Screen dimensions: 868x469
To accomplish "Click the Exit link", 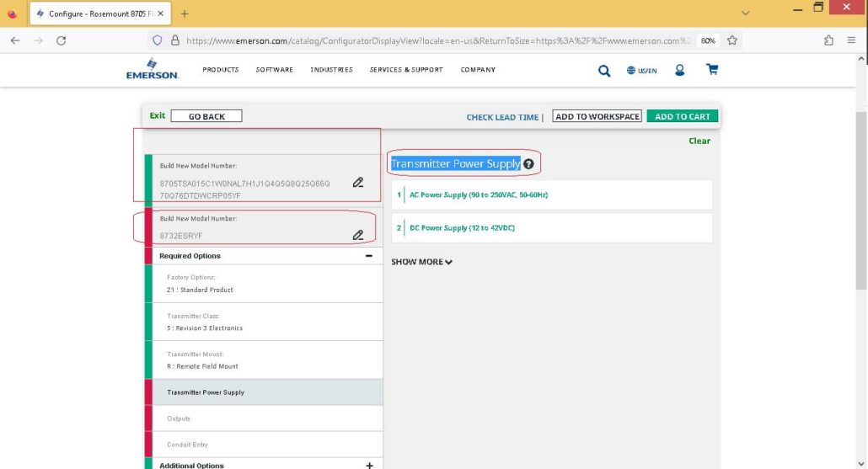I will (158, 115).
